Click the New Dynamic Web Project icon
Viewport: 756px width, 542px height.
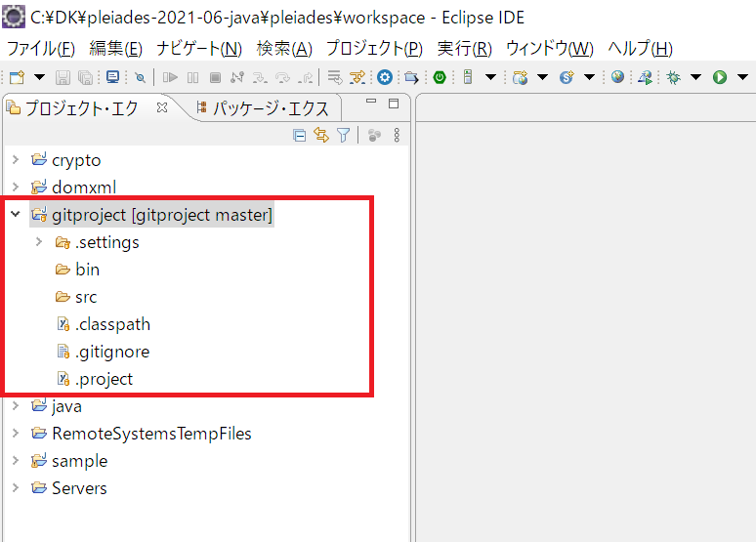(x=521, y=77)
